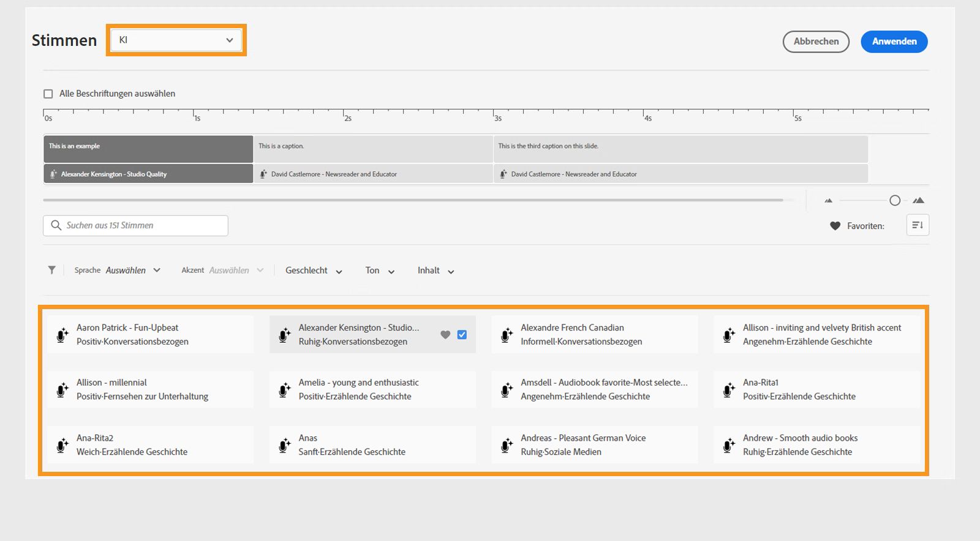Viewport: 980px width, 541px height.
Task: Click 'Alexander Kensington - Studio Quality' timeline label
Action: tap(114, 174)
